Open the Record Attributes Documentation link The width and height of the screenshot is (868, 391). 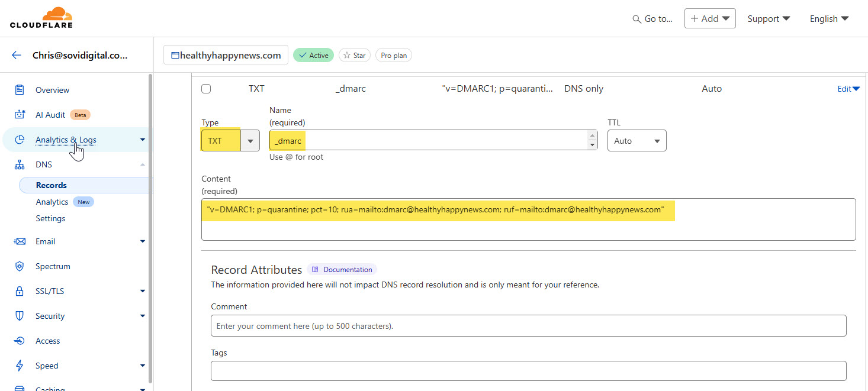[x=342, y=270]
